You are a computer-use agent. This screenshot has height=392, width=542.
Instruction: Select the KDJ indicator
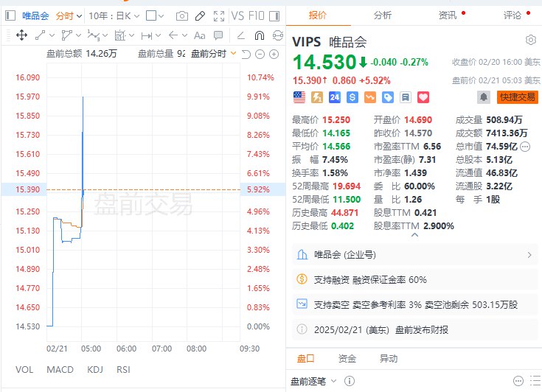click(x=95, y=370)
